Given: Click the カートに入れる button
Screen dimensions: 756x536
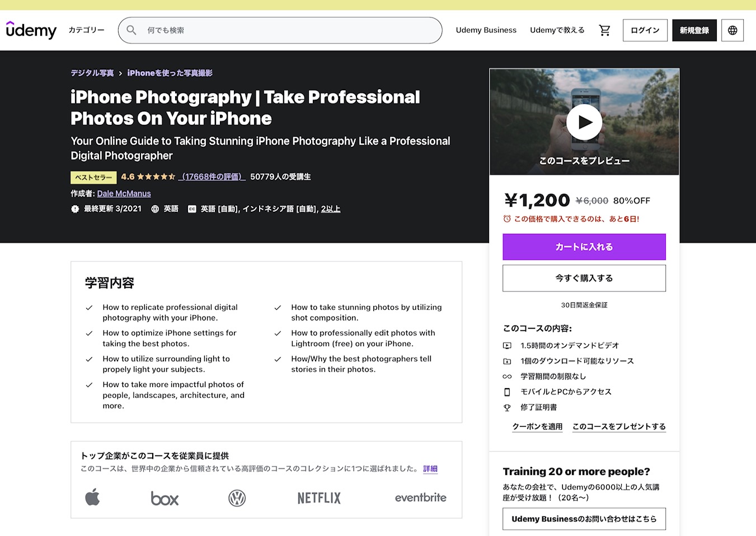Looking at the screenshot, I should (584, 247).
